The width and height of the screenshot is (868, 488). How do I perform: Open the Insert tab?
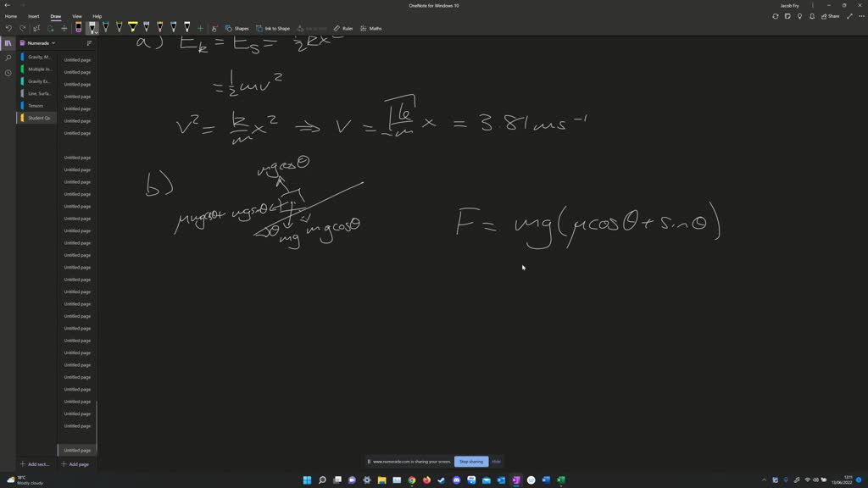pos(34,17)
